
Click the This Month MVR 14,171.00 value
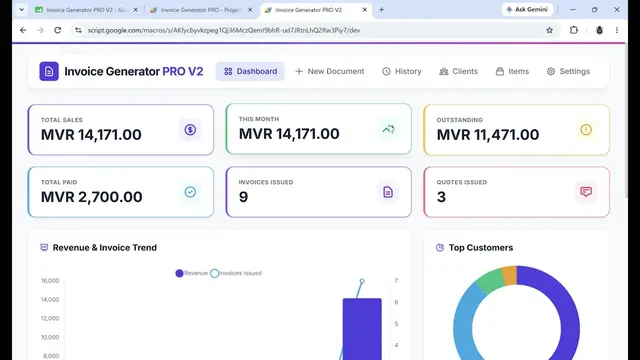coord(289,134)
